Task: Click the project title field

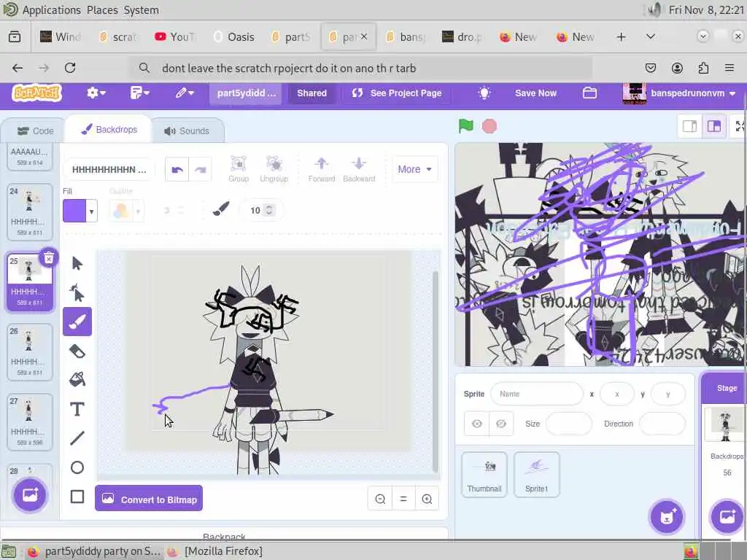Action: [x=246, y=93]
